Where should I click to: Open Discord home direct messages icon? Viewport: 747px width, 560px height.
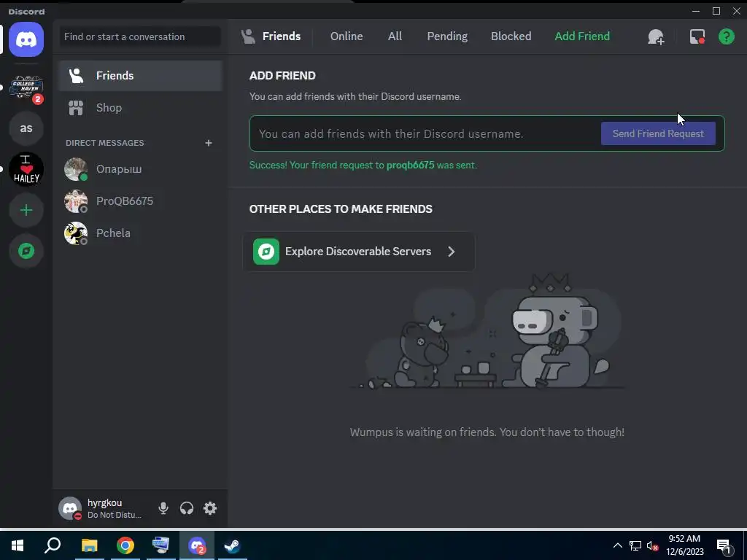coord(26,39)
